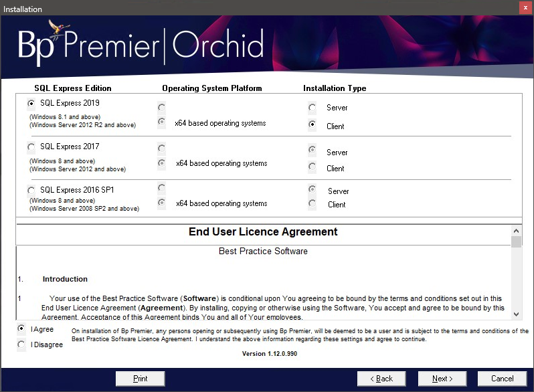The width and height of the screenshot is (534, 392).
Task: Choose Client installation type for SQL Express 2019
Action: tap(312, 124)
